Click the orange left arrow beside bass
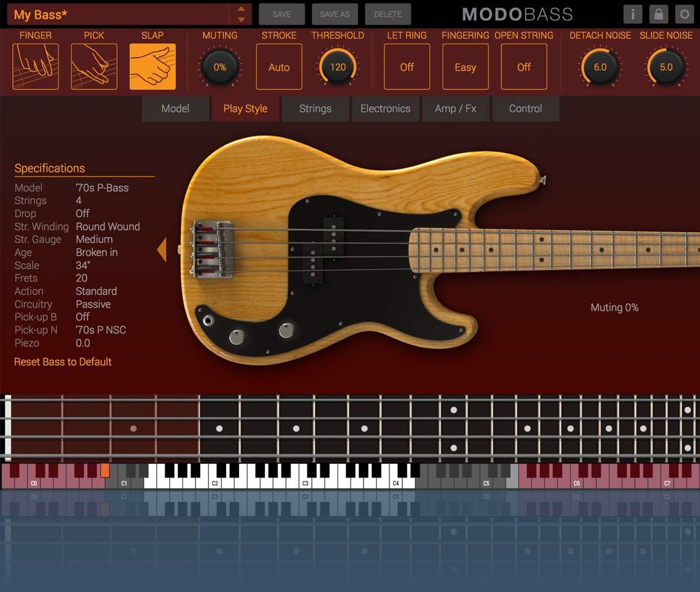Viewport: 700px width, 592px height. point(161,249)
